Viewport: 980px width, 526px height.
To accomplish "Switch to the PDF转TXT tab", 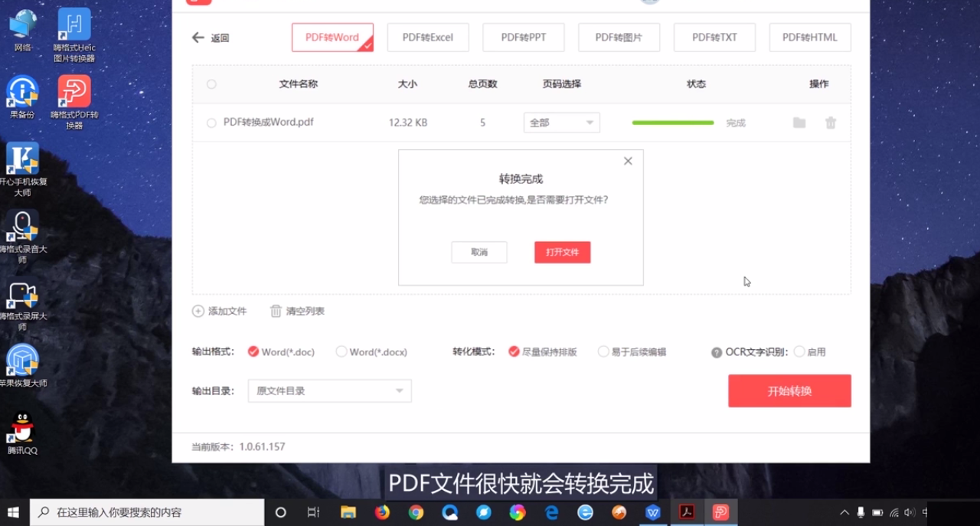I will coord(714,38).
